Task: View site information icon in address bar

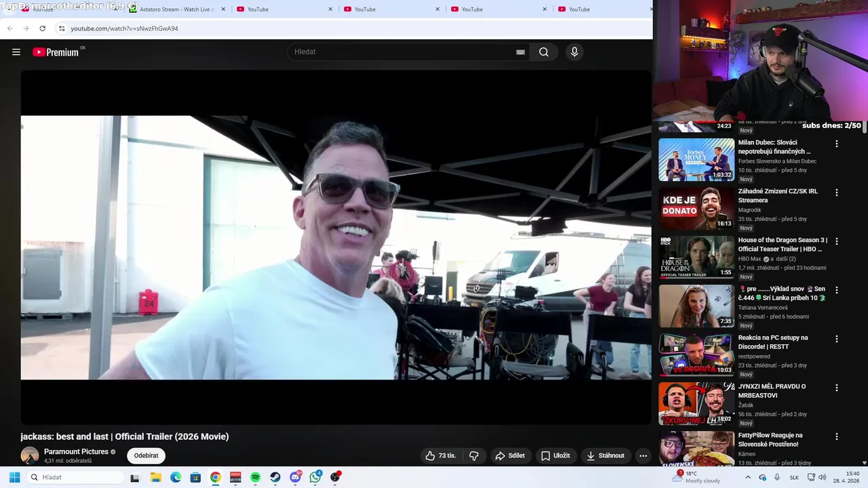Action: (61, 28)
